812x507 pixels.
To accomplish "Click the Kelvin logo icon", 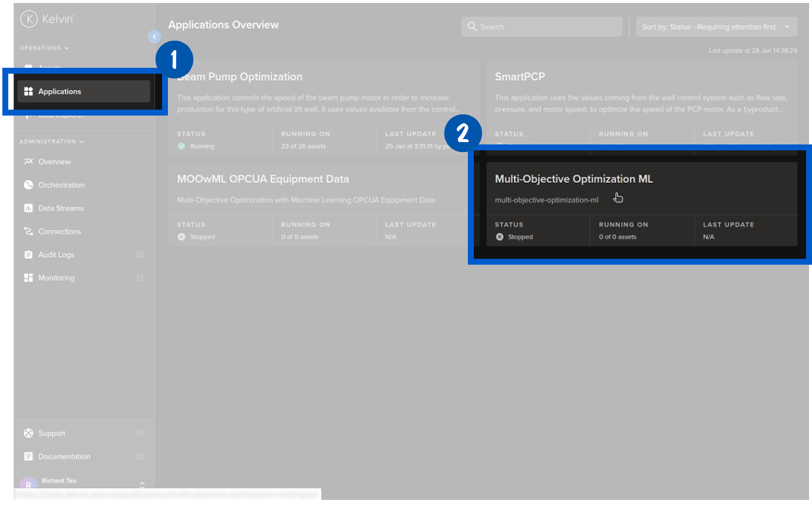I will 29,19.
